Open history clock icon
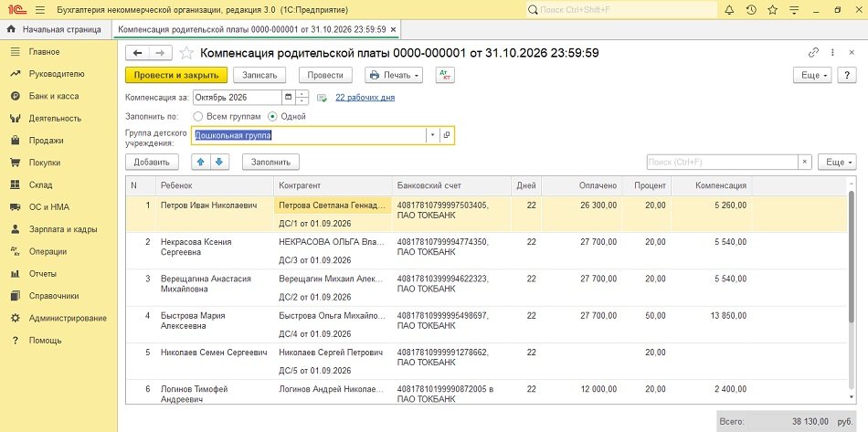This screenshot has height=432, width=868. [x=751, y=10]
